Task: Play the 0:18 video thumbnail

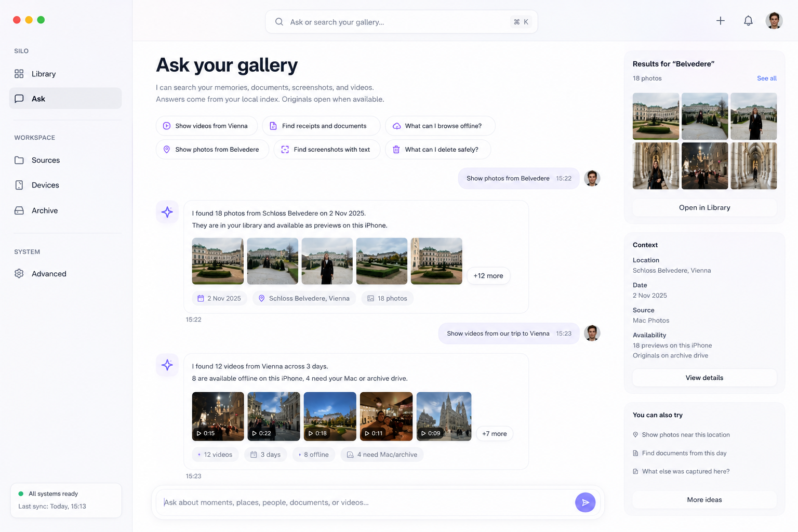Action: tap(330, 416)
